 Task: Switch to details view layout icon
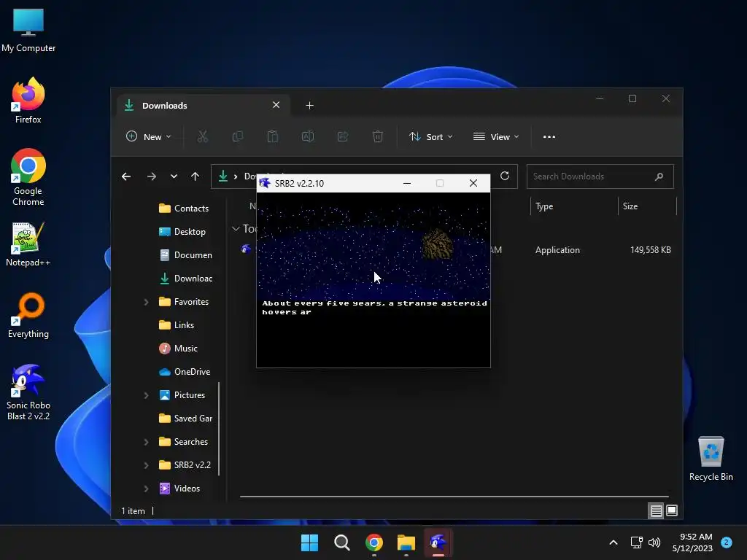656,510
